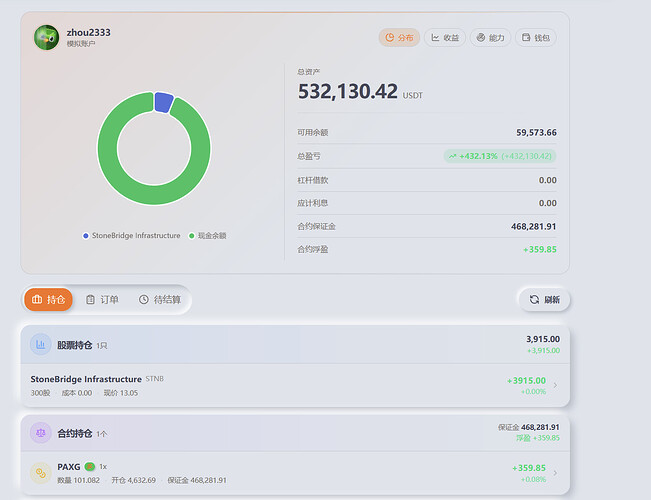Click the 合约保证金 value 468,281.91 in summary
Image resolution: width=651 pixels, height=500 pixels.
[x=533, y=226]
